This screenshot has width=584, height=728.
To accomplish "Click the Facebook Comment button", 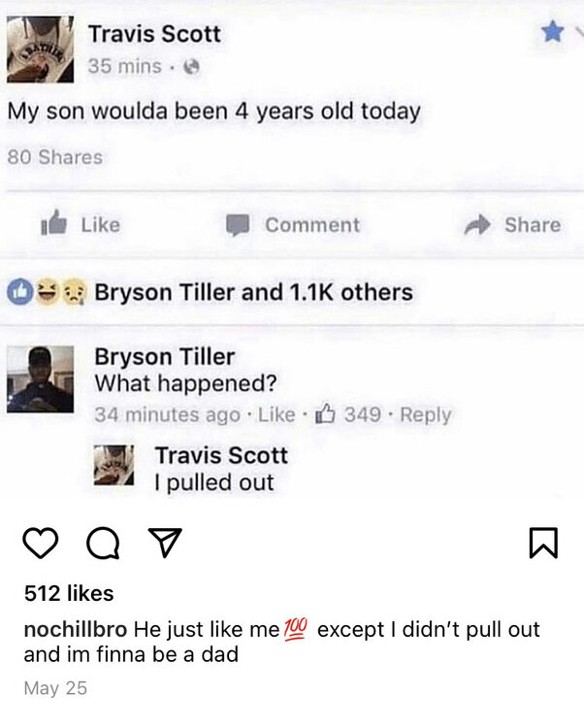I will (294, 225).
